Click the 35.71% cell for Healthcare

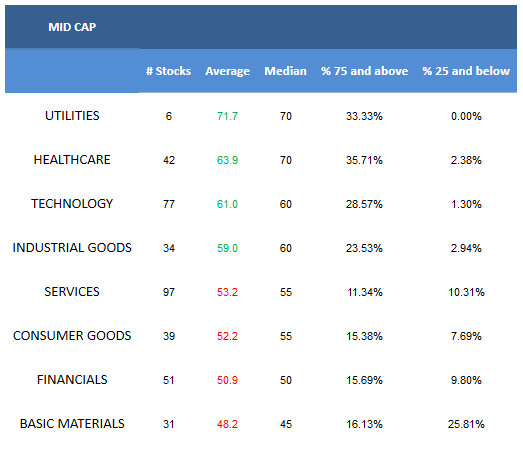coord(364,160)
